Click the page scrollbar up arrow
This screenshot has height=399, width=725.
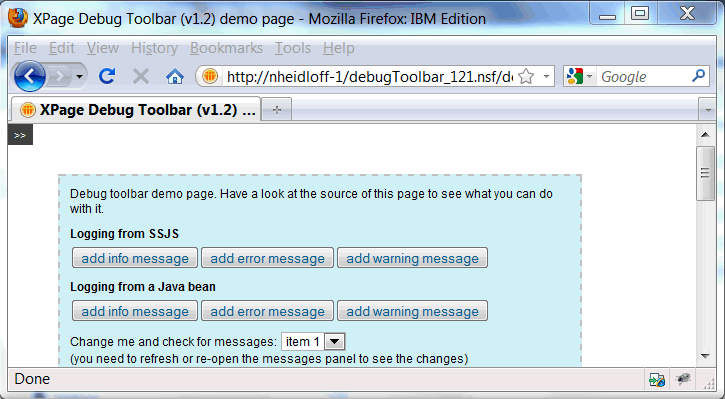click(705, 135)
